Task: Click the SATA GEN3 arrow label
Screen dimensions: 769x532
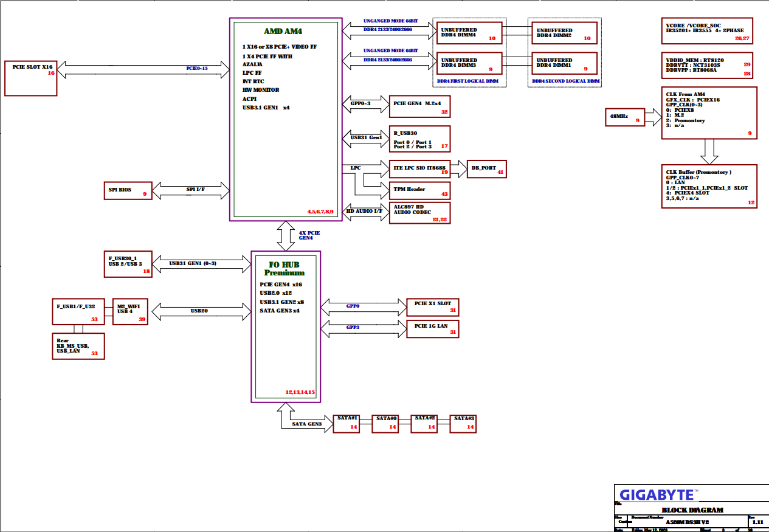Action: click(x=307, y=424)
